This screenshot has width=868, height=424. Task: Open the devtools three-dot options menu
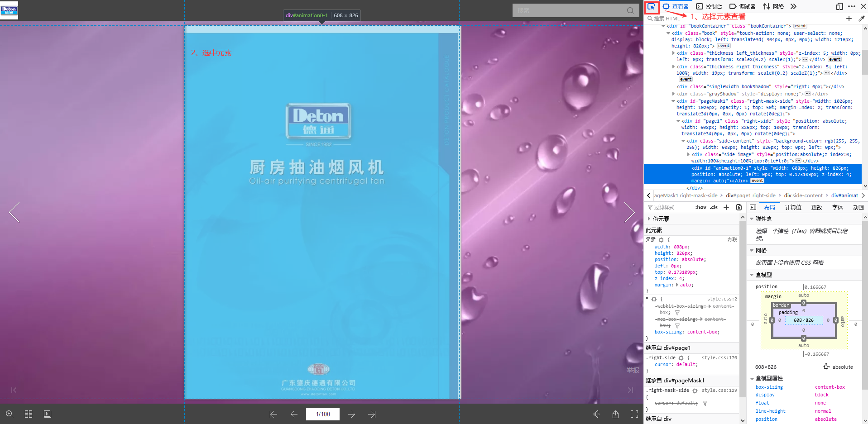coord(852,6)
